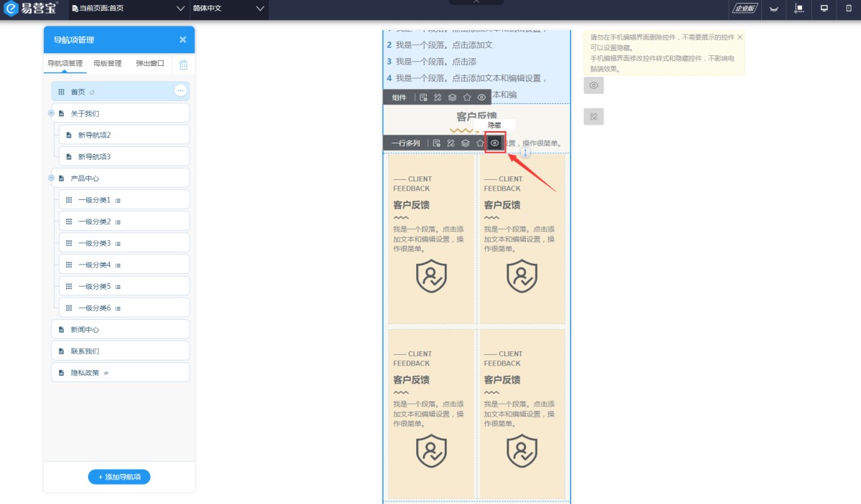Click the 添加导航项 button

pos(119,477)
